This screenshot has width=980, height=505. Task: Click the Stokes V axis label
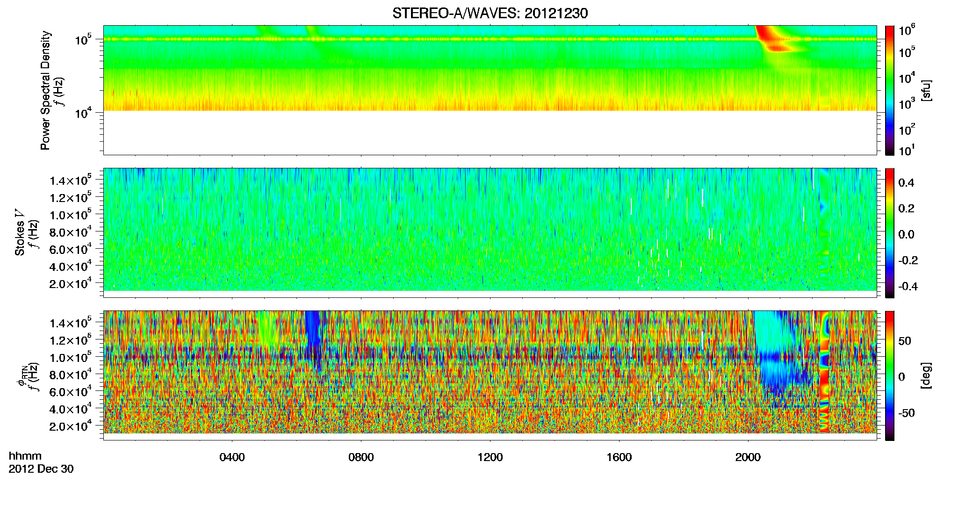[20, 233]
